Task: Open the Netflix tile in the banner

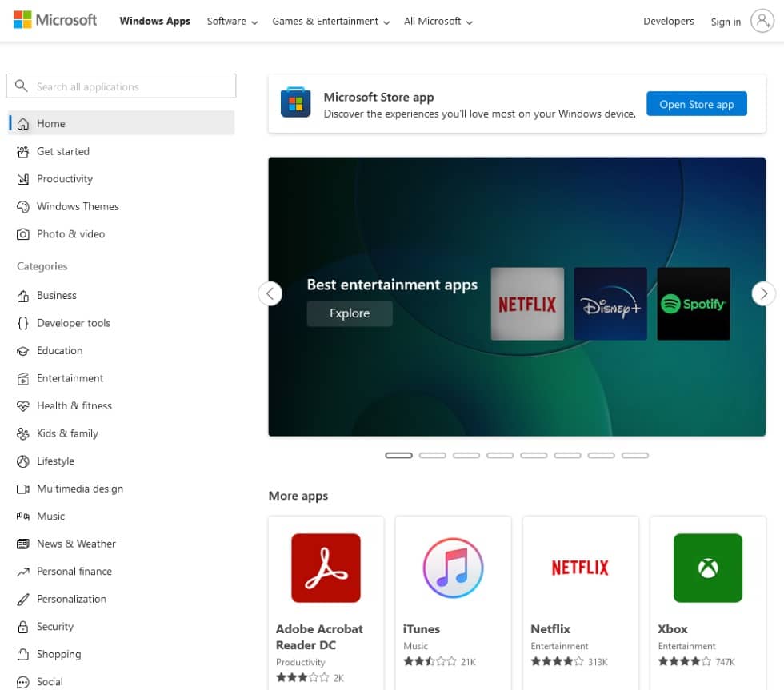Action: pos(527,304)
